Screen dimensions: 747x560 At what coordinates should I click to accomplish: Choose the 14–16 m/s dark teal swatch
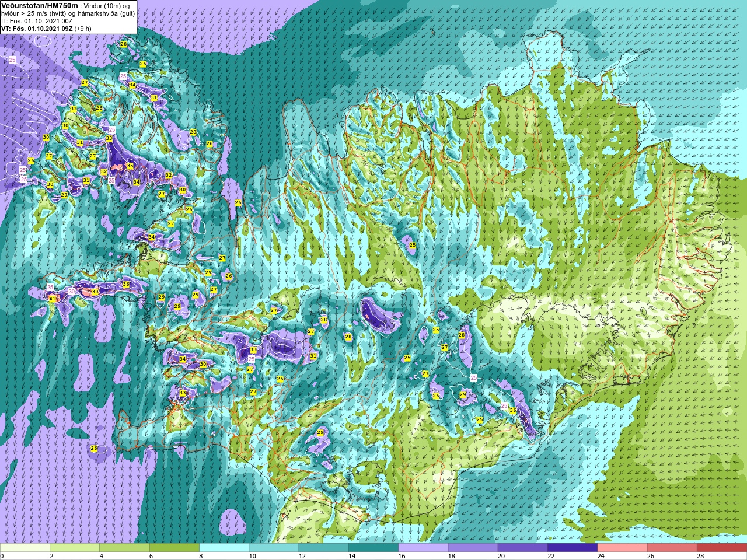[373, 548]
